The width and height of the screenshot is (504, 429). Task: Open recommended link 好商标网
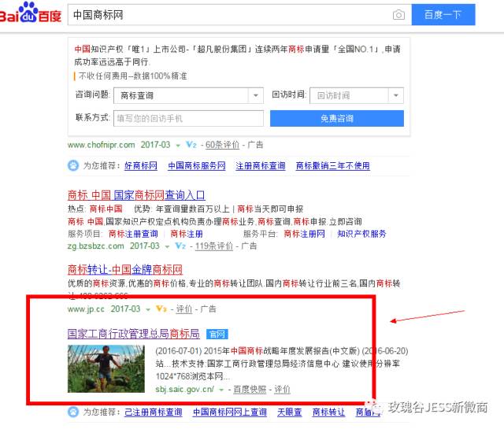[x=141, y=166]
